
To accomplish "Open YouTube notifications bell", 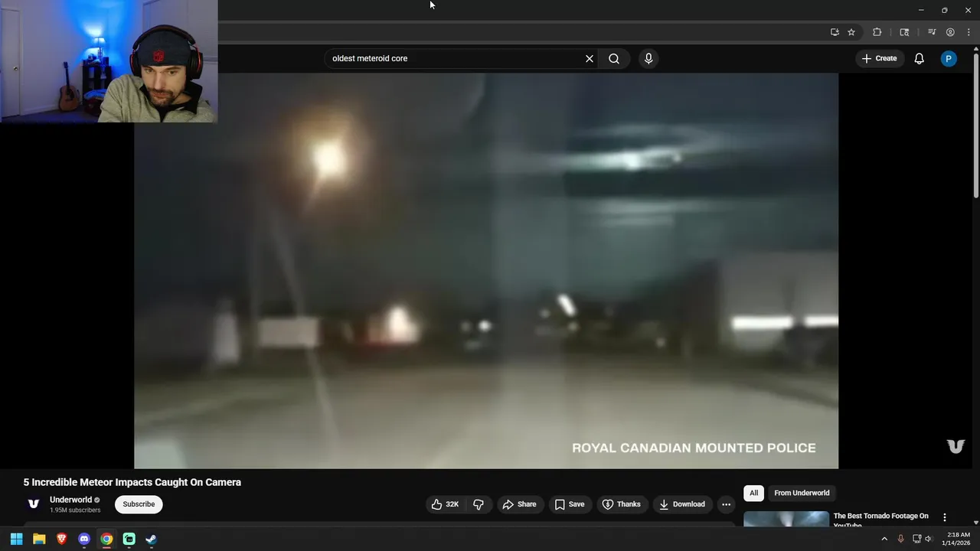I will 920,59.
